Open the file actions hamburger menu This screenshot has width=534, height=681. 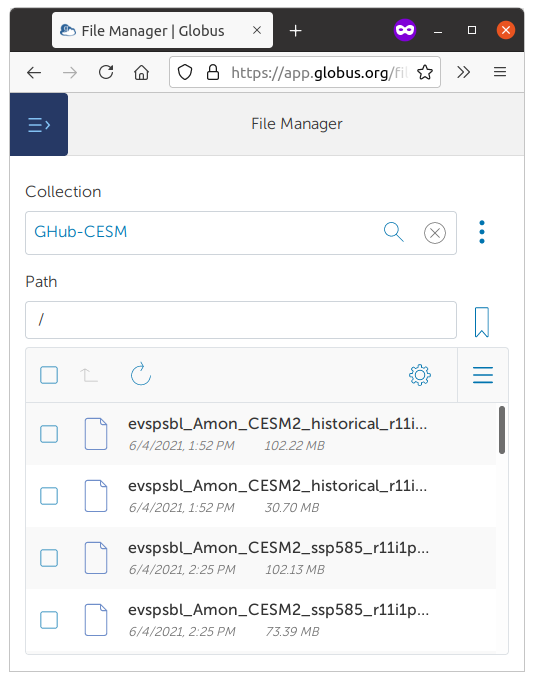(483, 375)
